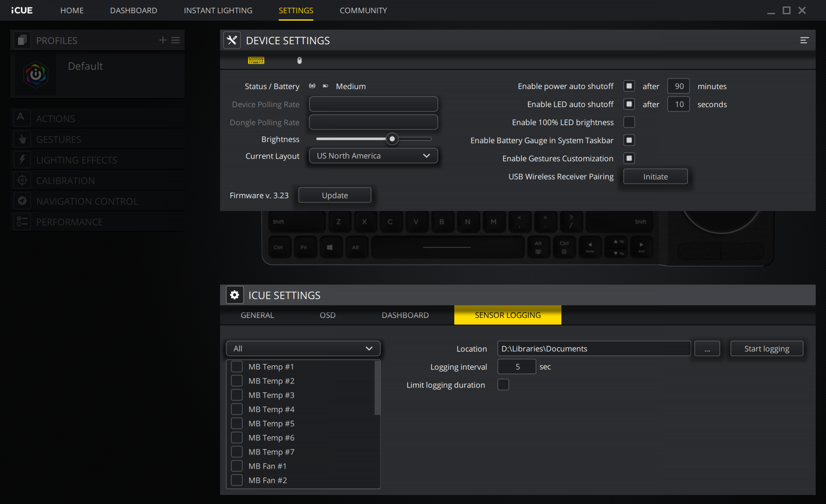Click the Brightness slider handle
The height and width of the screenshot is (504, 826).
[x=392, y=139]
